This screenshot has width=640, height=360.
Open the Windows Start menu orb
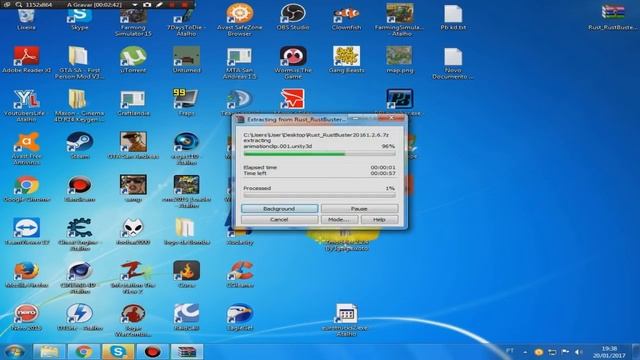tap(15, 351)
